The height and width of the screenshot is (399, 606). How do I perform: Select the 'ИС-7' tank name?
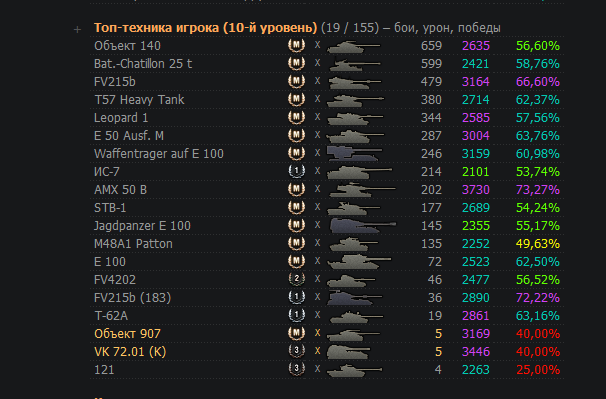(x=107, y=172)
